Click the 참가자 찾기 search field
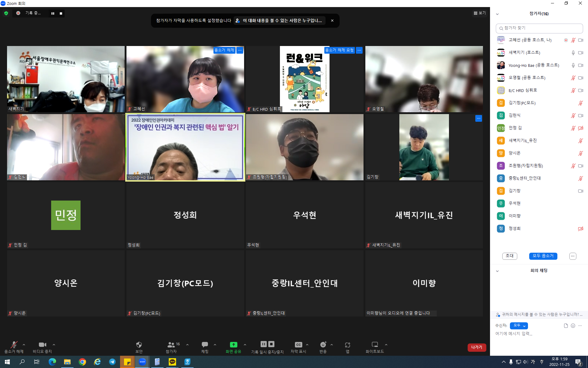The image size is (588, 368). [539, 28]
